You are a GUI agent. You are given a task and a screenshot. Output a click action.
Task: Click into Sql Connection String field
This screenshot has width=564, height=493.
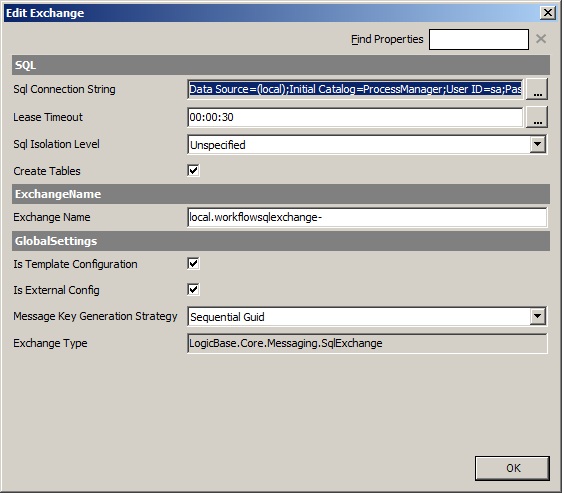point(355,89)
